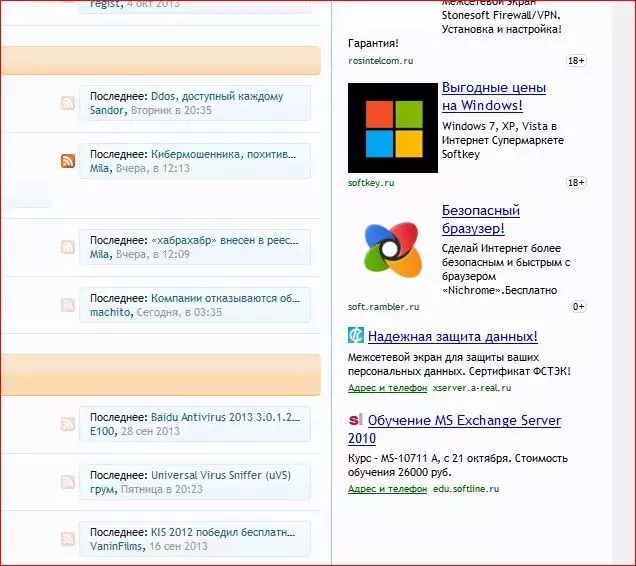Click RSS icon beside Baidu Antivirus thread

[x=68, y=424]
